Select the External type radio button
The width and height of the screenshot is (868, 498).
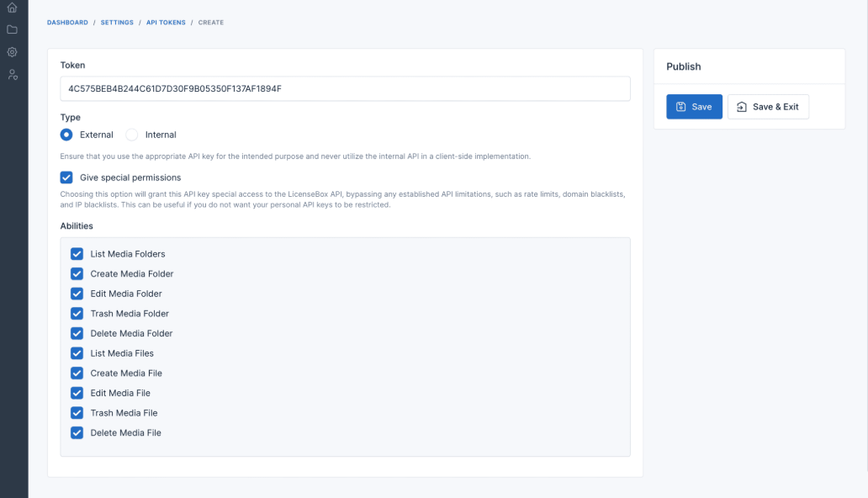tap(66, 135)
